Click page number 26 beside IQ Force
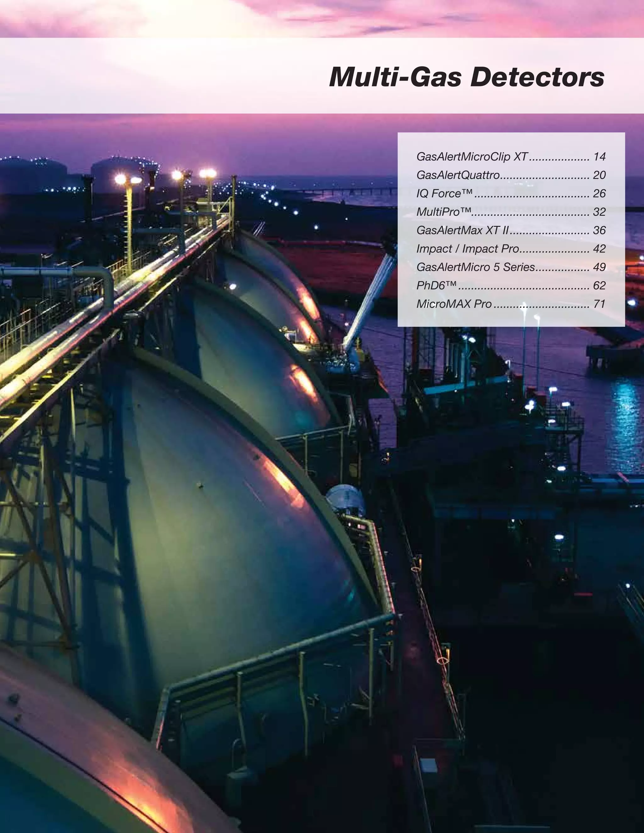Image resolution: width=644 pixels, height=833 pixels. 599,194
